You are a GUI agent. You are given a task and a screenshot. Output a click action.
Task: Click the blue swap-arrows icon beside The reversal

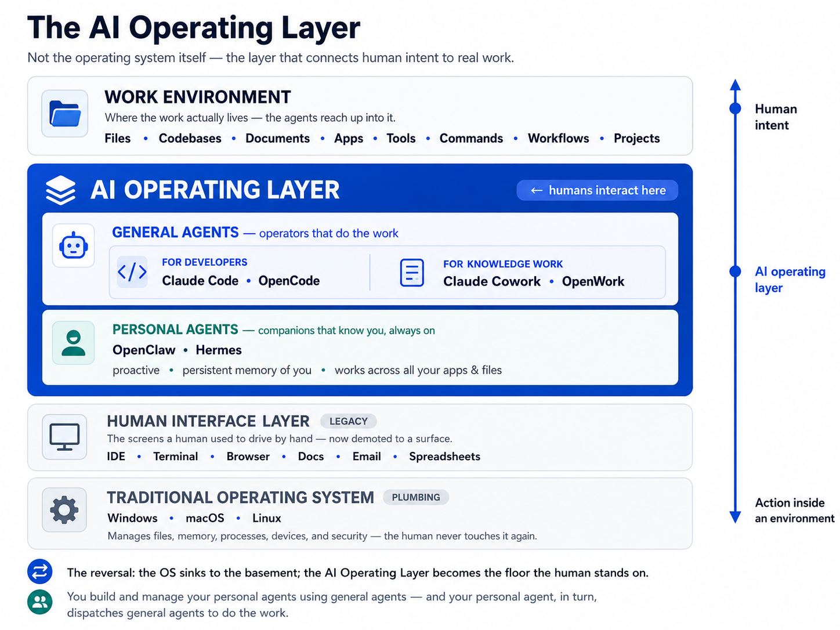tap(40, 573)
